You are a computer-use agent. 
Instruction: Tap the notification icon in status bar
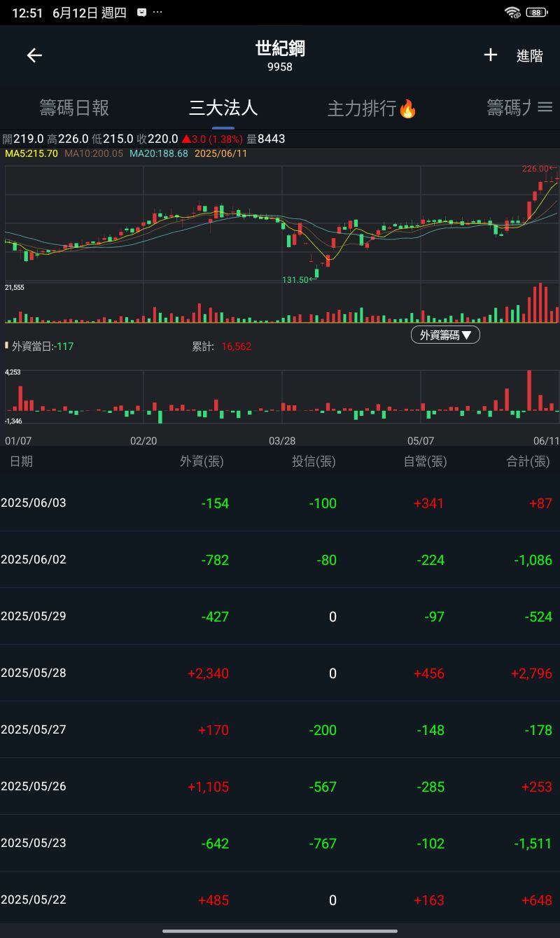point(142,13)
